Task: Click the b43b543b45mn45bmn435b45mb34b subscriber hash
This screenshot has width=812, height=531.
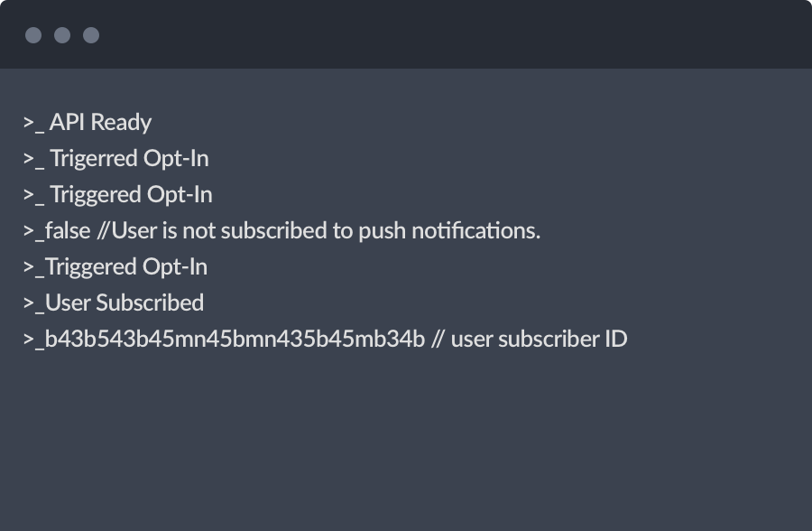Action: click(x=235, y=340)
